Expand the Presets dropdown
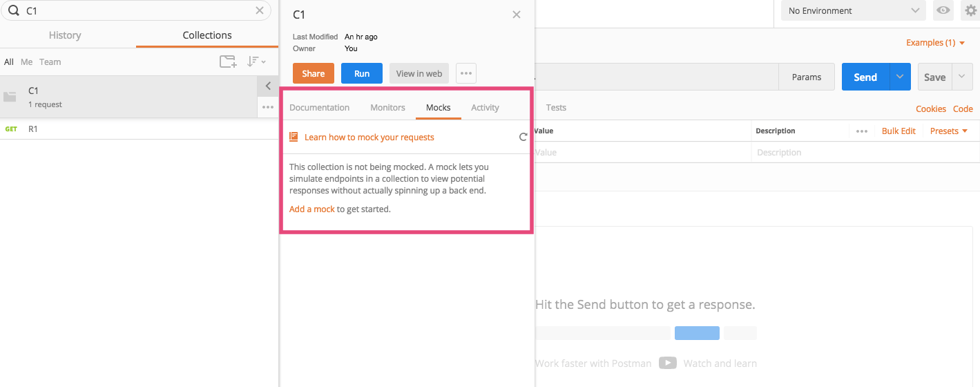 (949, 131)
